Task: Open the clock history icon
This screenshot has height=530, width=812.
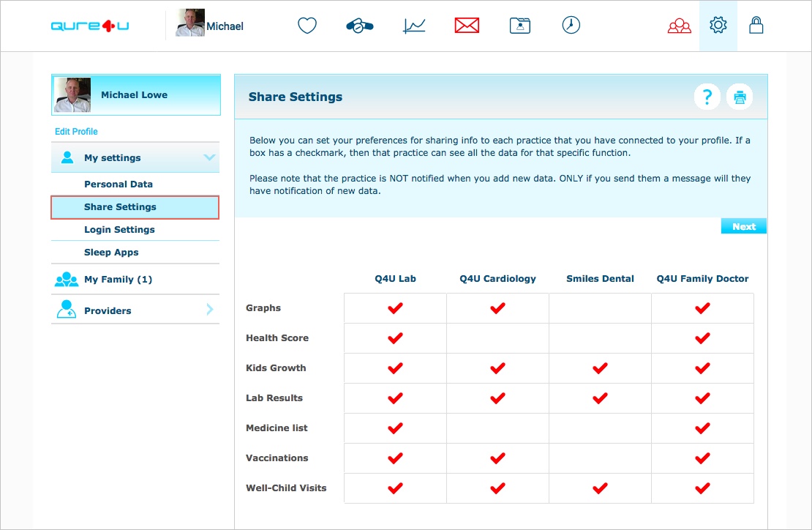Action: pos(571,25)
